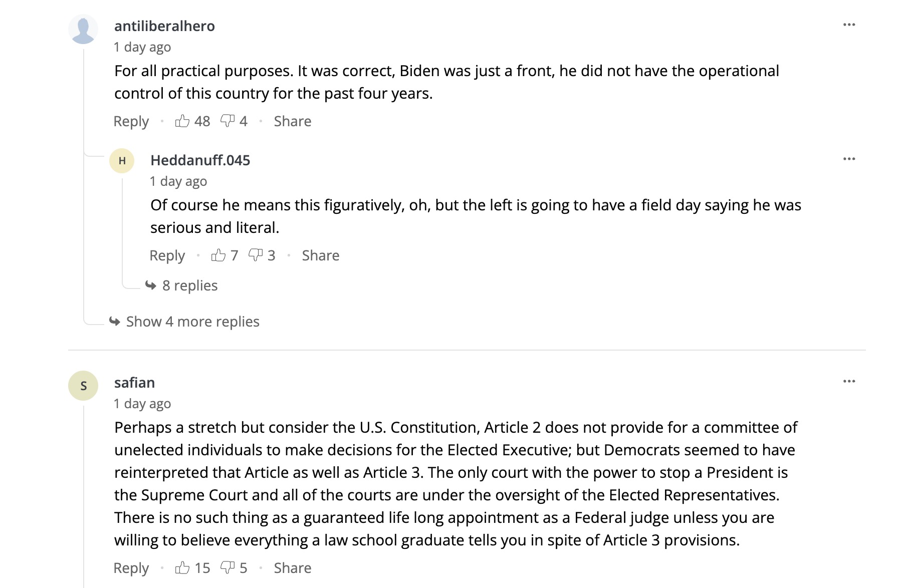This screenshot has width=899, height=588.
Task: Reply to antiliberalhero's comment
Action: point(131,121)
